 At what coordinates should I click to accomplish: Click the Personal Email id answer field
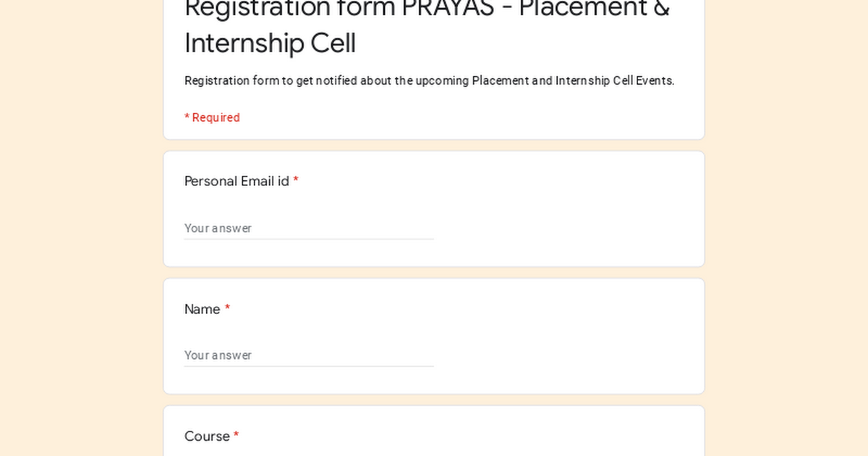tap(309, 228)
